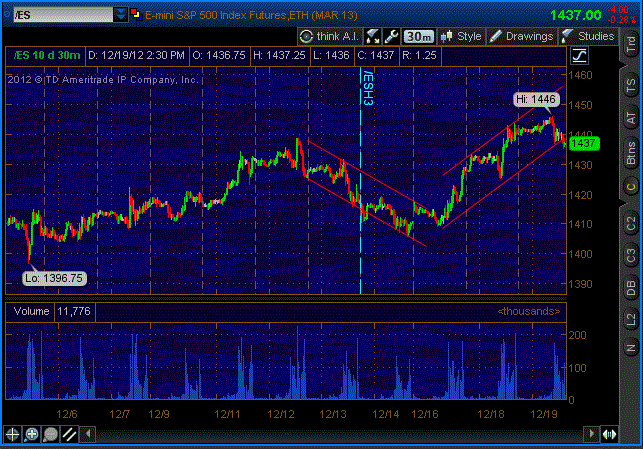Click the 'C: 1437' close value
Image resolution: width=643 pixels, height=449 pixels.
376,55
